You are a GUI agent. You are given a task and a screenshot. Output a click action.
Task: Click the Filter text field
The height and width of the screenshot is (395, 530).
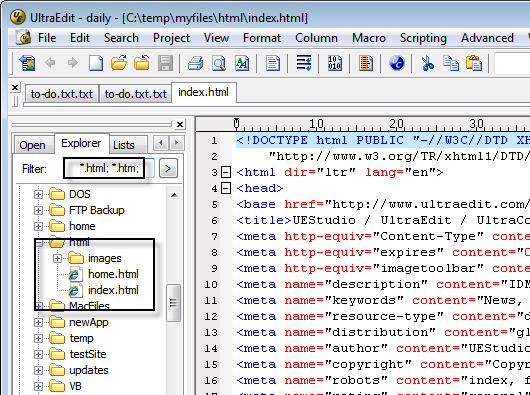coord(109,168)
